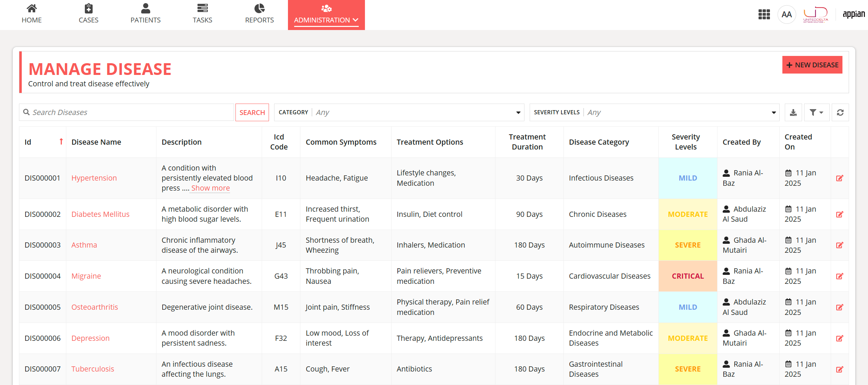The image size is (868, 385).
Task: Click the search magnifier icon
Action: (x=26, y=112)
